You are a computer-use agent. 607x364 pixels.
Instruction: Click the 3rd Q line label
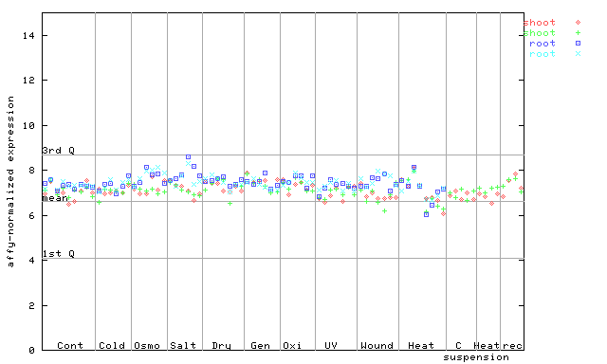[x=58, y=150]
